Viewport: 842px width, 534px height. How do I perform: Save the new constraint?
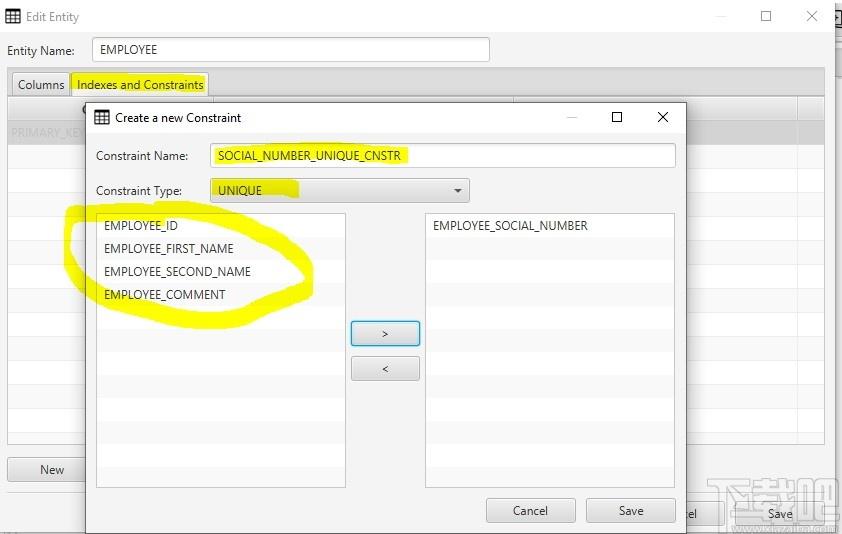631,510
